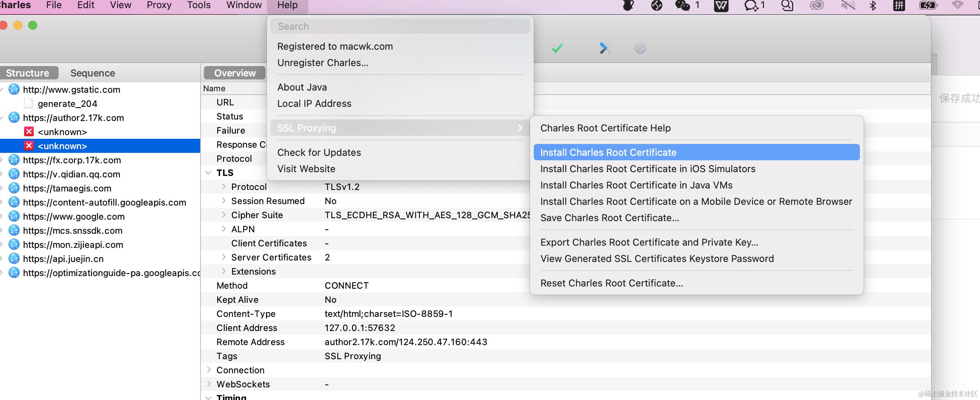This screenshot has width=980, height=400.
Task: Click the globe icon for v.qidian.qq.com
Action: [x=14, y=174]
